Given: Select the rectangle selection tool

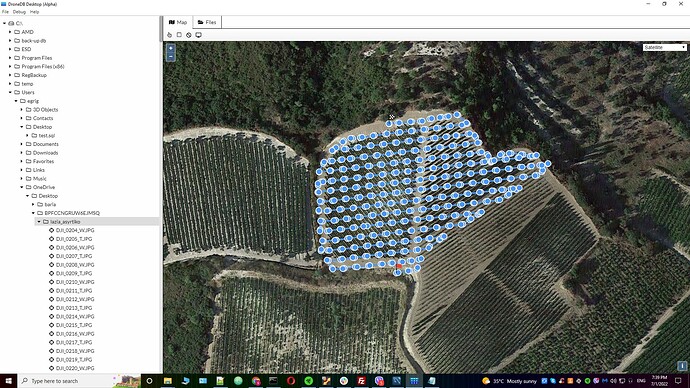Looking at the screenshot, I should (x=179, y=35).
